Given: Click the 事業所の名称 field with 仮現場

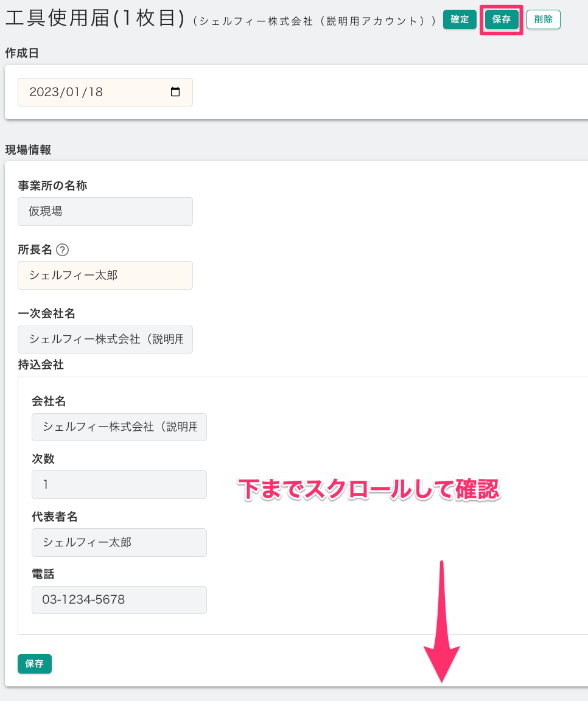Looking at the screenshot, I should point(105,212).
